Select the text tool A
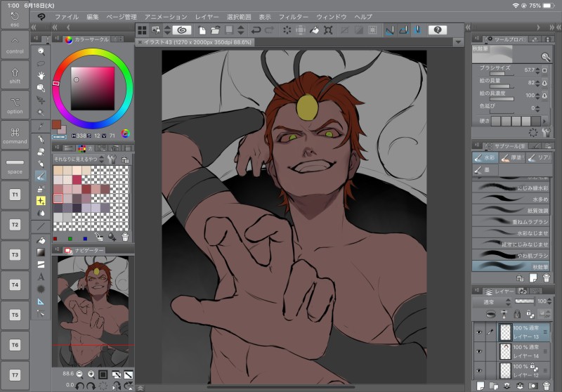 click(41, 277)
